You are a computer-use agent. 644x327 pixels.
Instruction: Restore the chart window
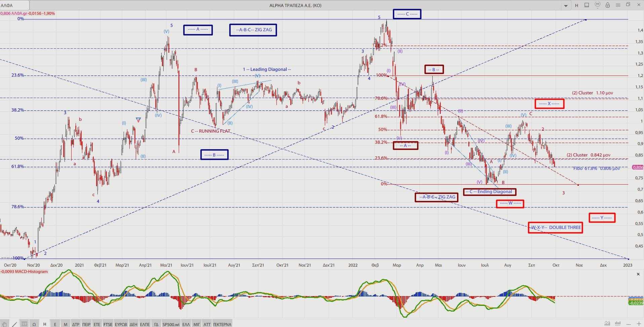628,5
